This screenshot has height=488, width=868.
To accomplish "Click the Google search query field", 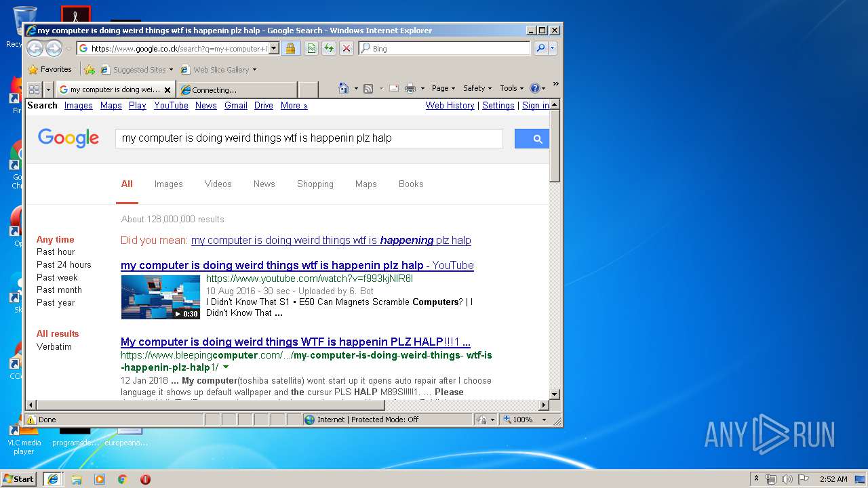I will [x=309, y=138].
